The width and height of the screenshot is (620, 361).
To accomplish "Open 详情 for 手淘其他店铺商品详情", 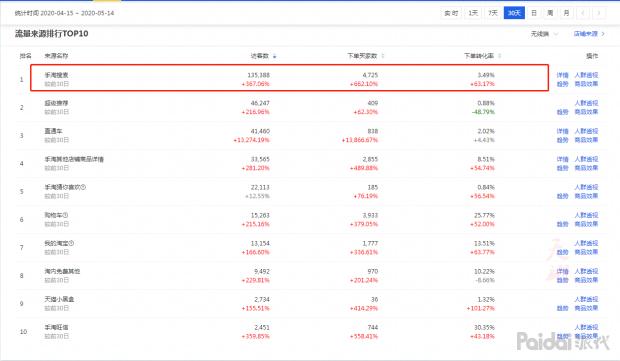I will 562,159.
